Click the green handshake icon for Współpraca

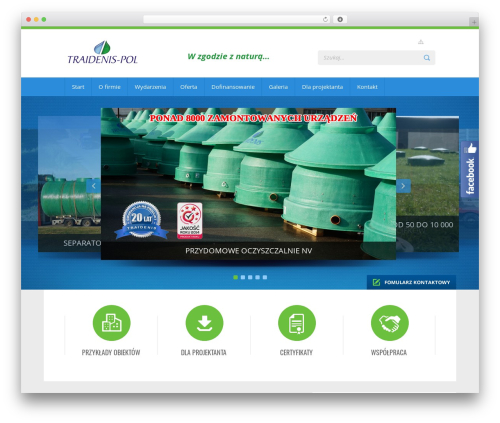[x=390, y=323]
